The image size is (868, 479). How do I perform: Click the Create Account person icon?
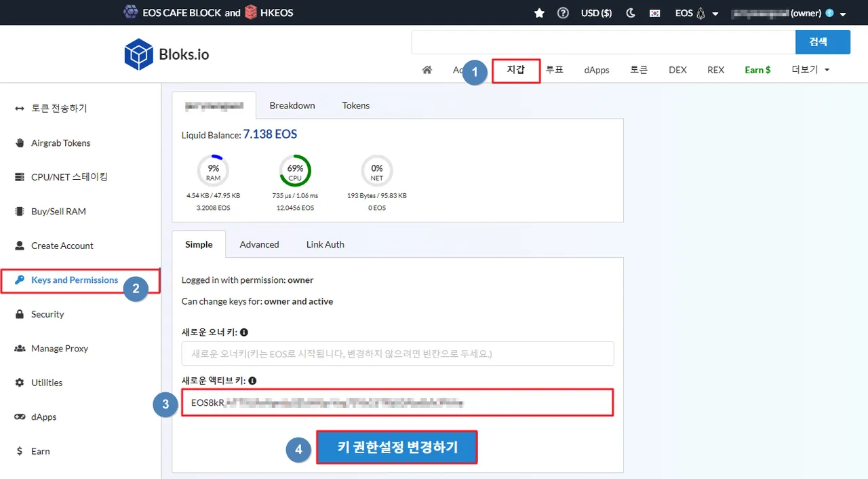(x=20, y=246)
